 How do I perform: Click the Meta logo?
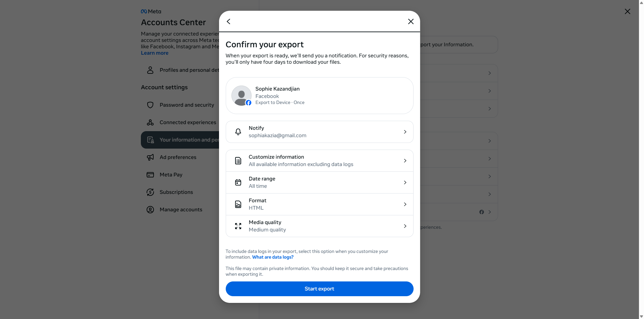tap(151, 11)
